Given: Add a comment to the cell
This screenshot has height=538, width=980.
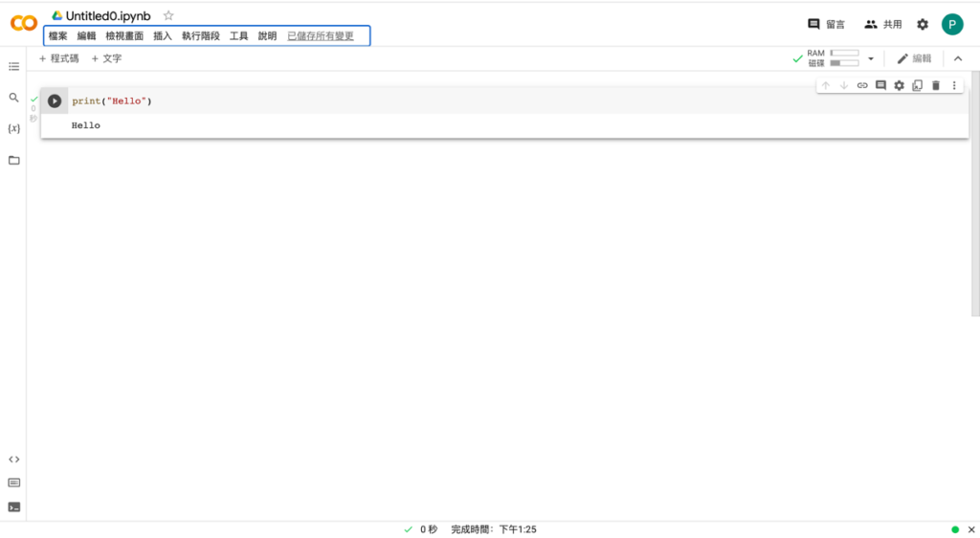Looking at the screenshot, I should tap(880, 85).
